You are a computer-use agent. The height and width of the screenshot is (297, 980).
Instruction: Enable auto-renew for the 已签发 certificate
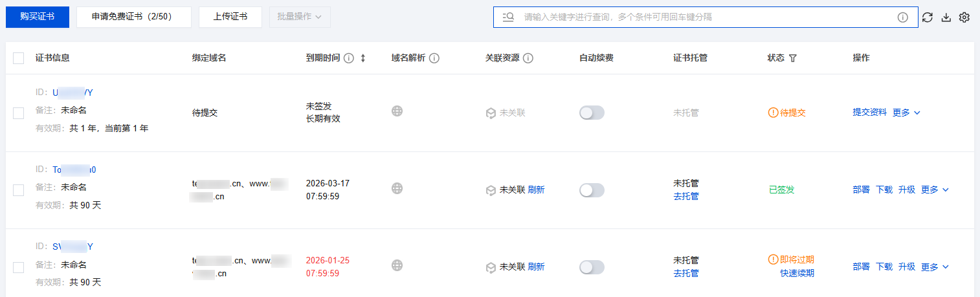(592, 190)
